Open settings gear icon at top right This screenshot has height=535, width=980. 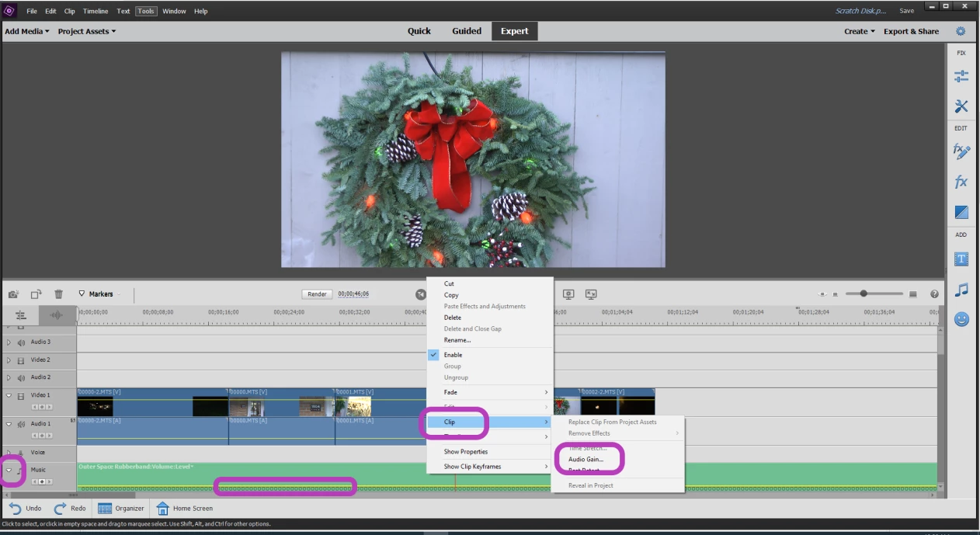(x=961, y=31)
